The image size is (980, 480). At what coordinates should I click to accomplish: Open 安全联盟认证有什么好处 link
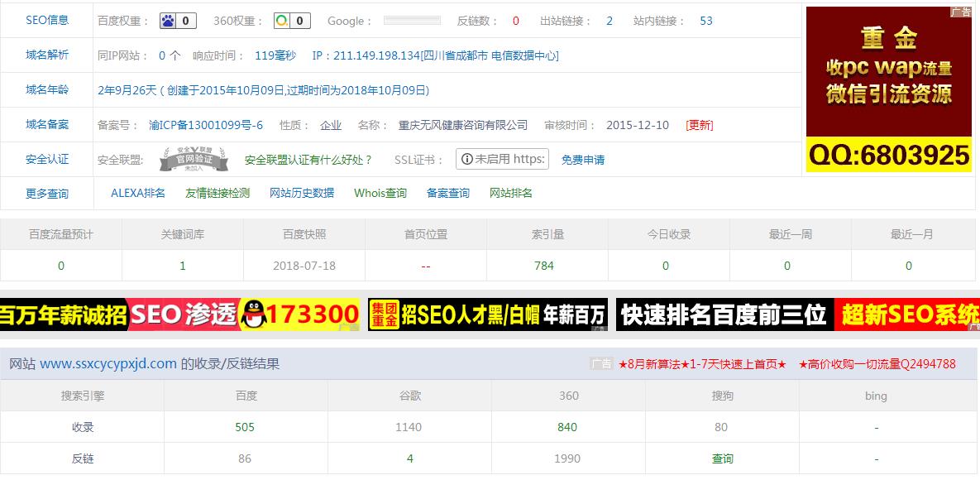coord(308,160)
